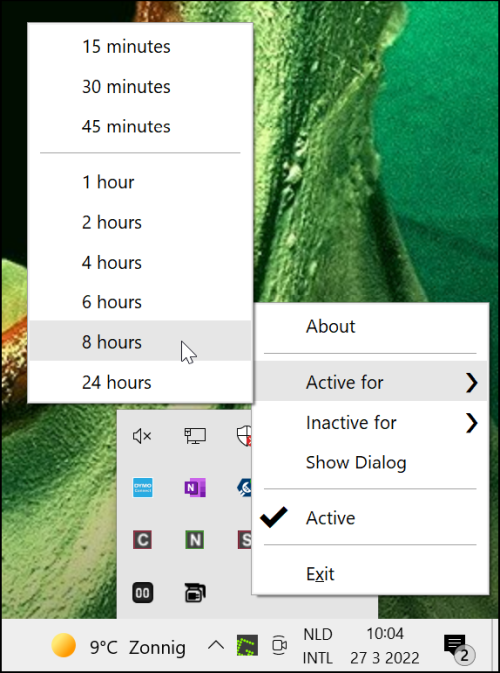Select 8 hours from the duration list
This screenshot has width=500, height=673.
coord(140,342)
